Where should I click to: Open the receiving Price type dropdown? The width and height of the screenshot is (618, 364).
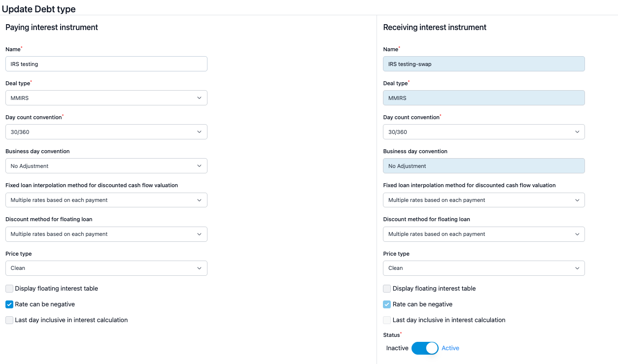(x=483, y=268)
